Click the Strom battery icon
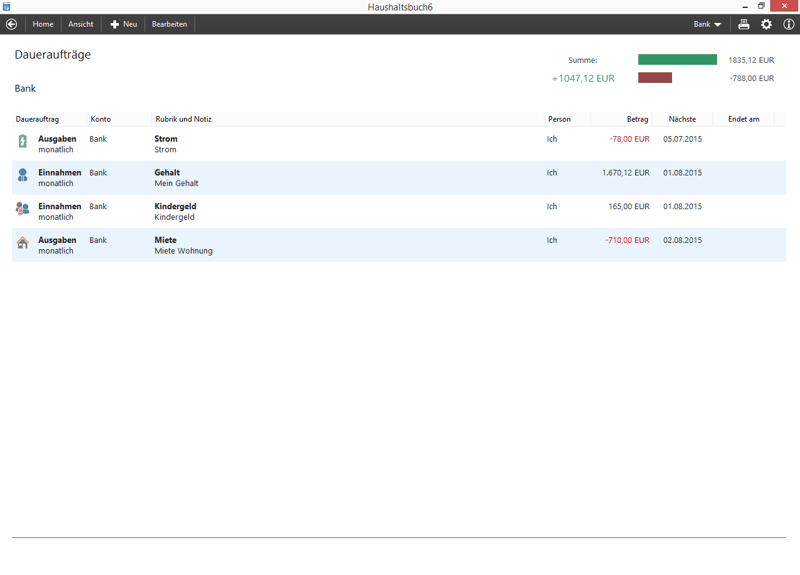This screenshot has height=575, width=800. 23,142
